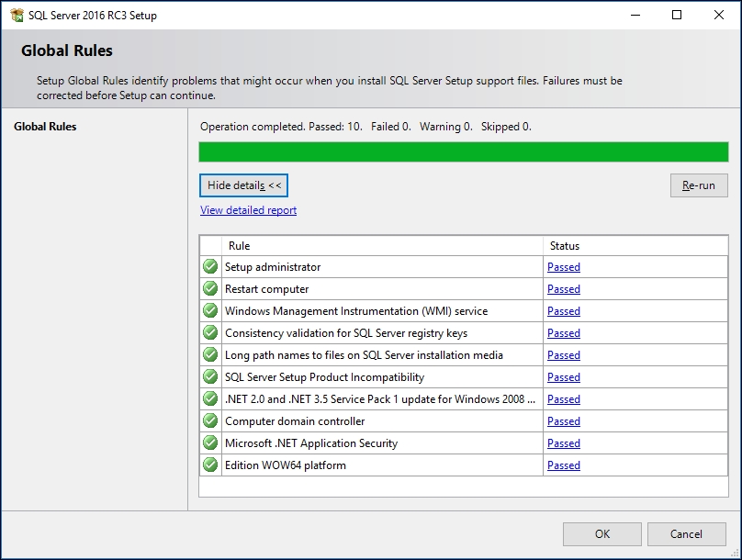Click check icon for Long path names rule
This screenshot has height=560, width=742.
210,354
